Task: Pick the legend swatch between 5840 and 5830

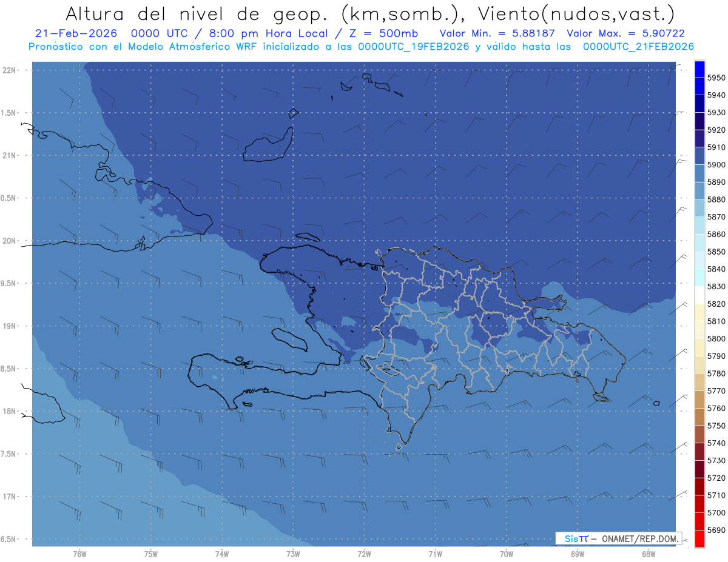Action: pos(699,278)
